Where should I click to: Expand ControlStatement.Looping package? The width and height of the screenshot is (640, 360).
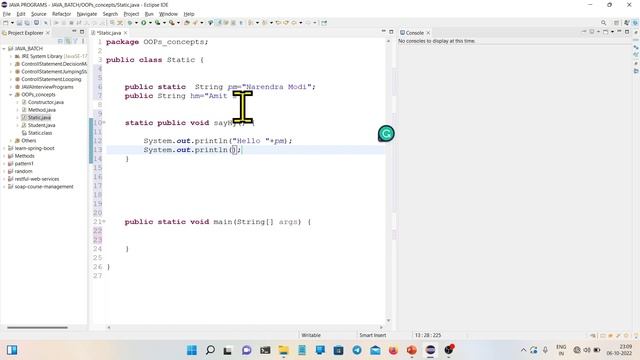11,79
